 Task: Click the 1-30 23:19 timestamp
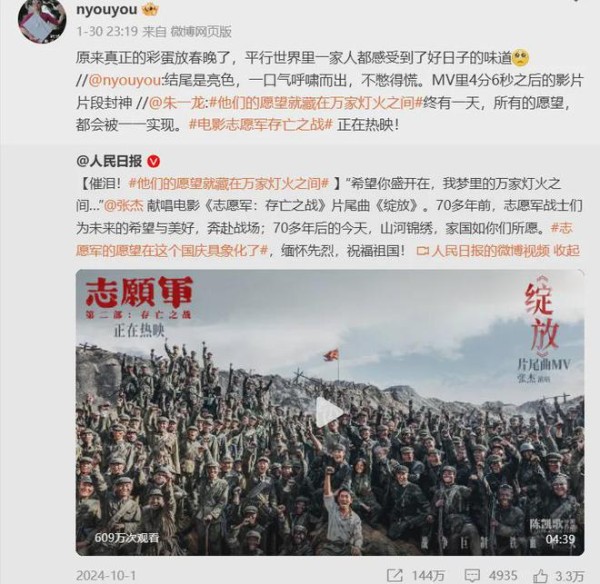tap(107, 31)
